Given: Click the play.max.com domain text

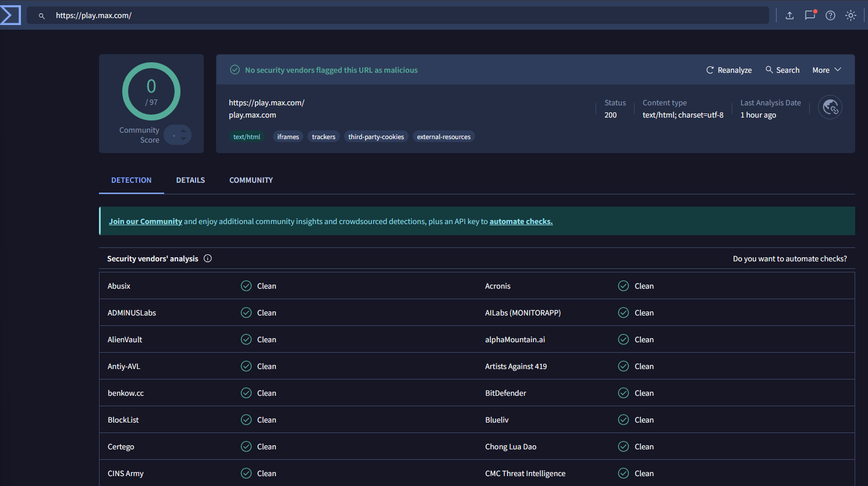Looking at the screenshot, I should [x=253, y=115].
